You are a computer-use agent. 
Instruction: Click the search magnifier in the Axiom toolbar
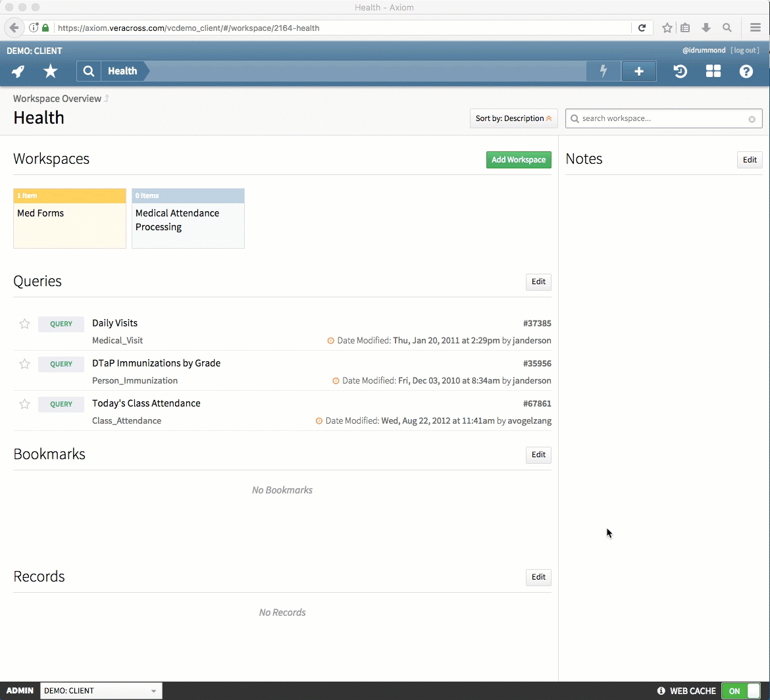[88, 71]
